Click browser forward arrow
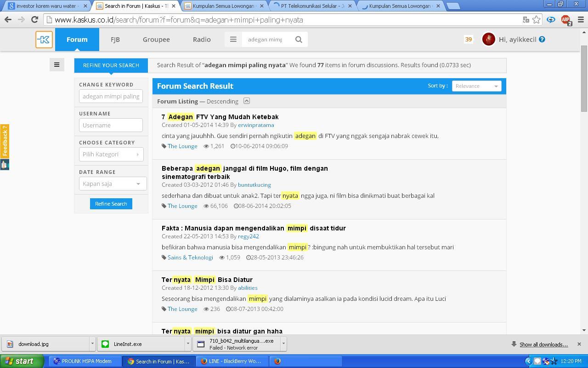 [x=21, y=20]
